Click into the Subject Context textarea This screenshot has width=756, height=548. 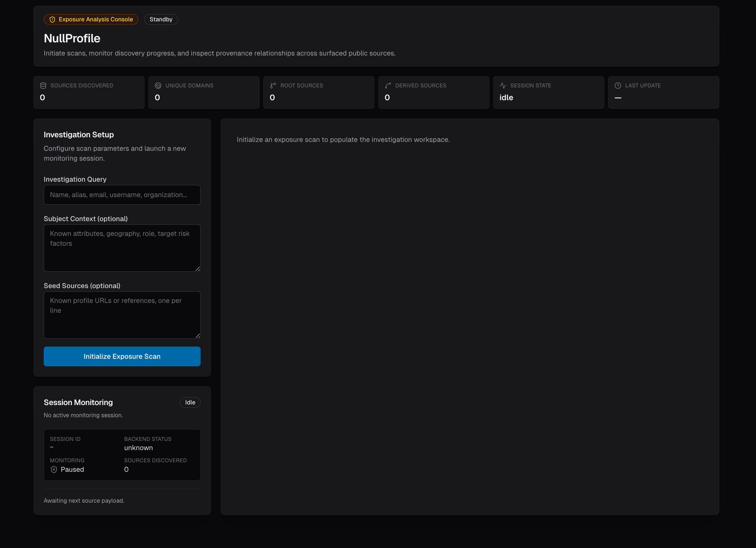tap(122, 248)
